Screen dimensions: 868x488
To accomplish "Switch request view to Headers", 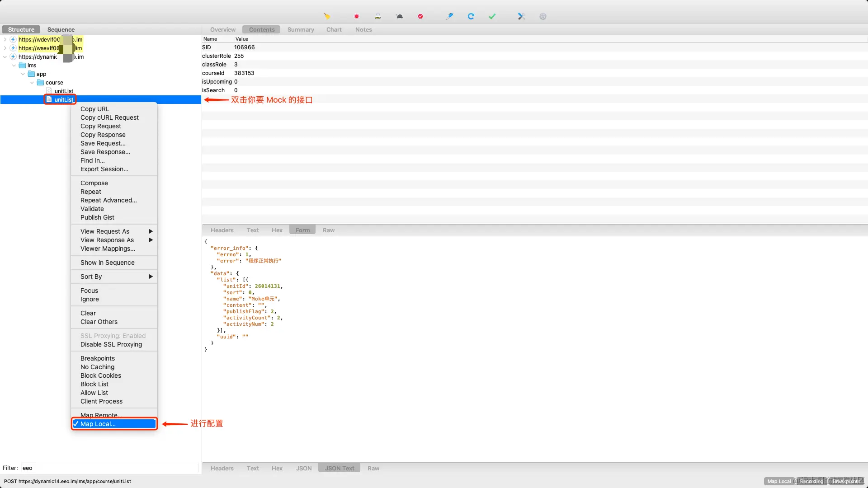I will tap(222, 230).
